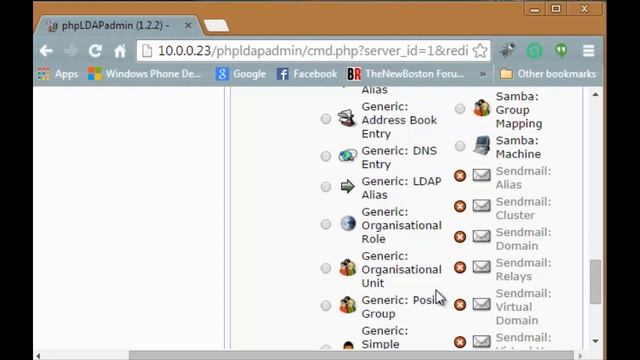This screenshot has width=640, height=360.
Task: Click the Samba: Machine label
Action: pyautogui.click(x=518, y=147)
